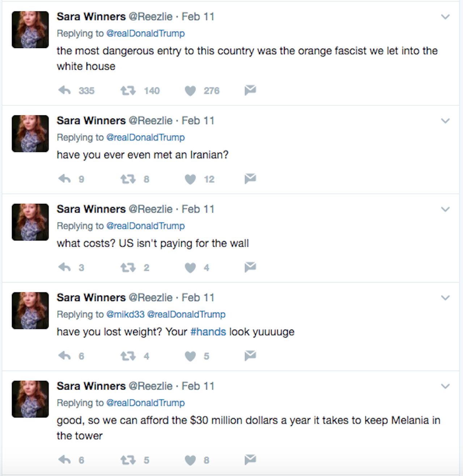
Task: Open the caret menu on the Iranian tweet
Action: pyautogui.click(x=445, y=120)
